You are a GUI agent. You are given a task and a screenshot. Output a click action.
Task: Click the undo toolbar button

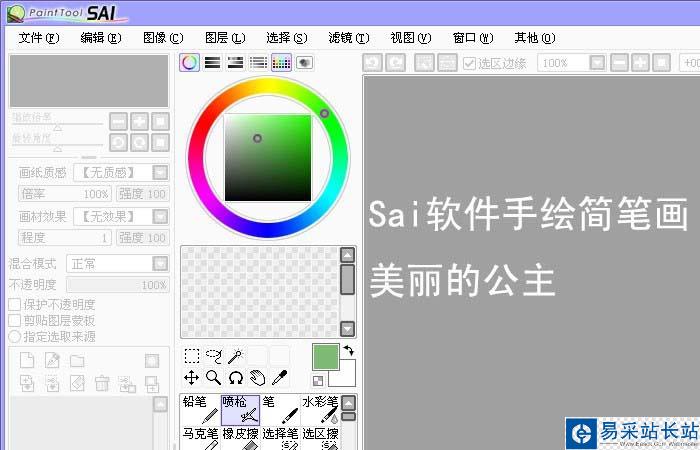tap(372, 63)
